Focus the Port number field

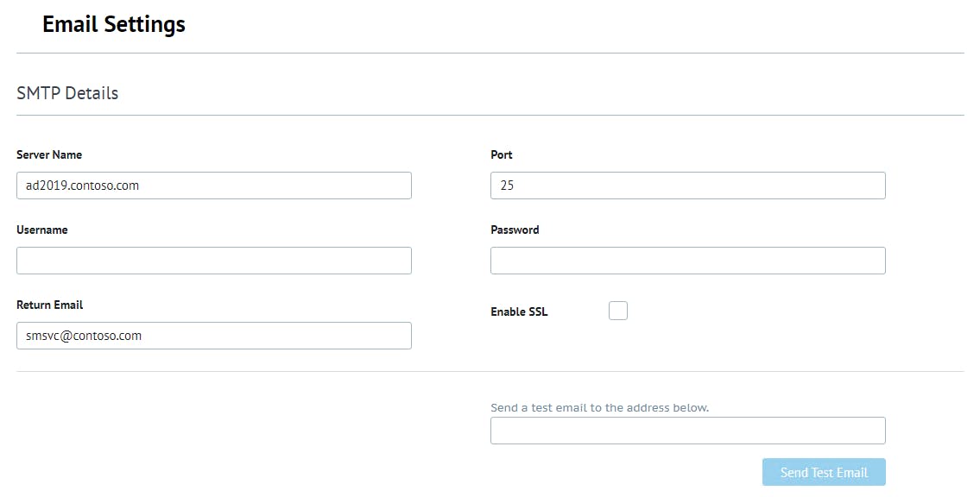pyautogui.click(x=687, y=186)
